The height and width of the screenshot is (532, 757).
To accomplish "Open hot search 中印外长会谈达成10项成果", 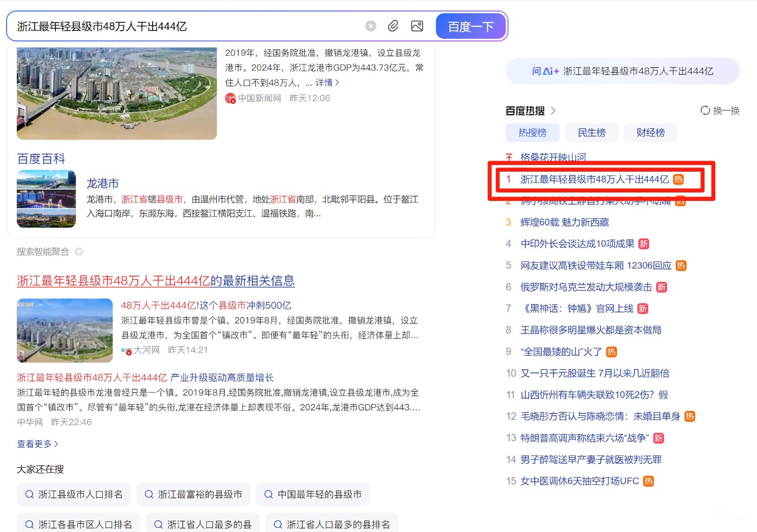I will pyautogui.click(x=577, y=244).
